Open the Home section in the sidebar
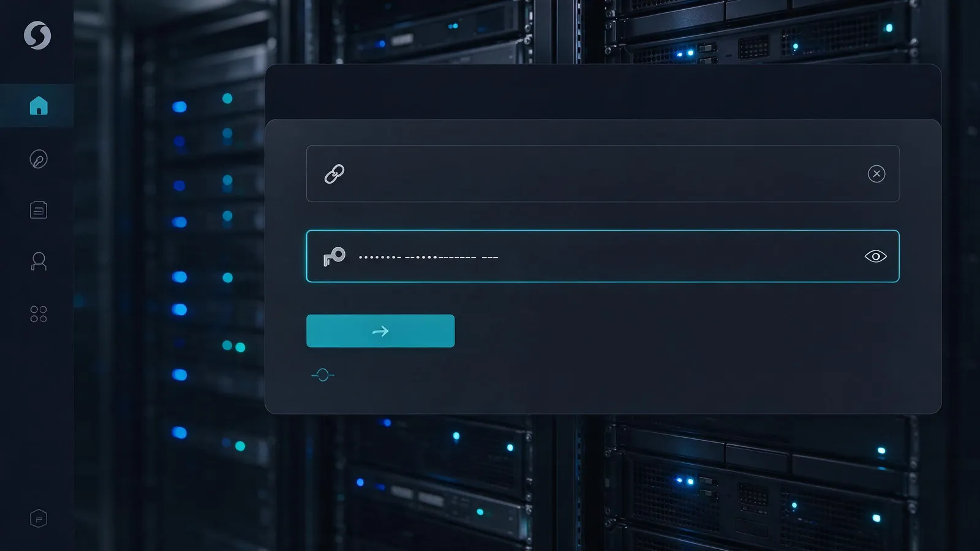 click(x=38, y=105)
